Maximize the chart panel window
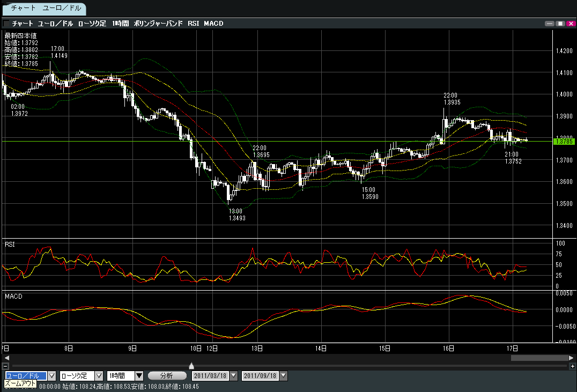Viewport: 577px width, 392px height. tap(559, 24)
